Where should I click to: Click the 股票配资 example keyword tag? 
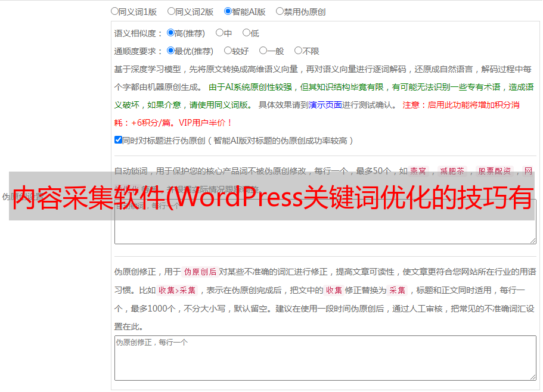coord(494,171)
